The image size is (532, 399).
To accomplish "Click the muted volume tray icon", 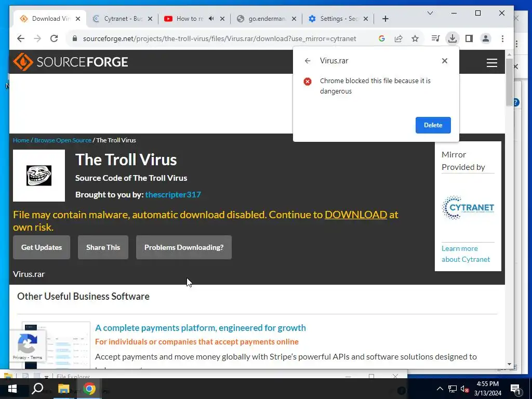I will click(465, 389).
